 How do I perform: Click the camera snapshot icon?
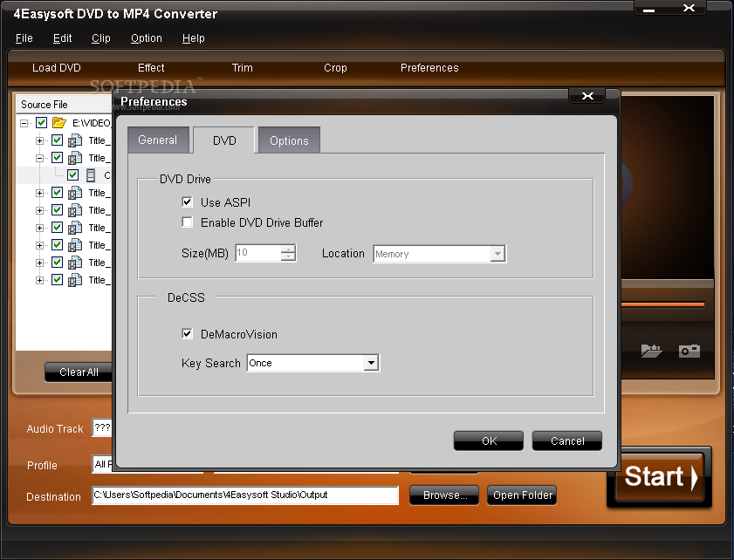(x=689, y=351)
